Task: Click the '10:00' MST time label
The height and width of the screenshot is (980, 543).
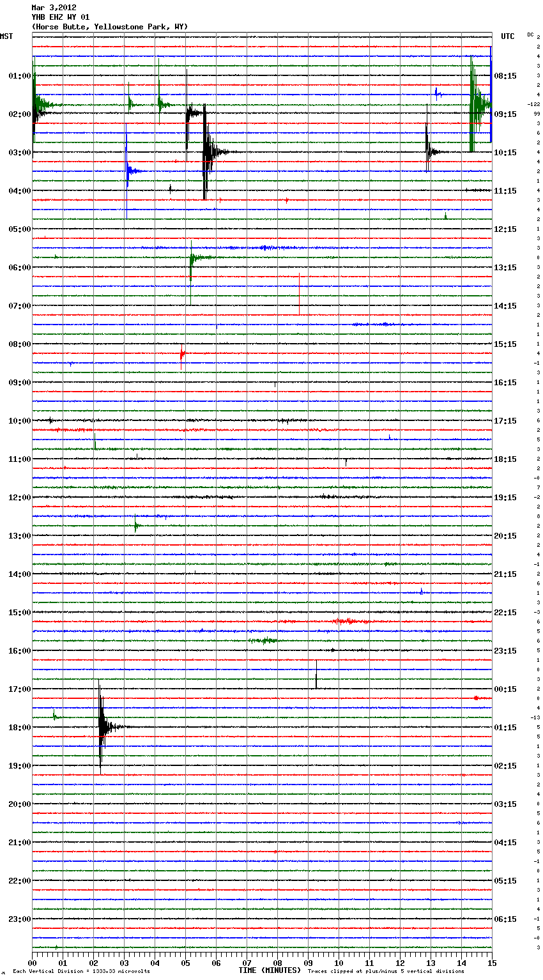Action: (20, 421)
